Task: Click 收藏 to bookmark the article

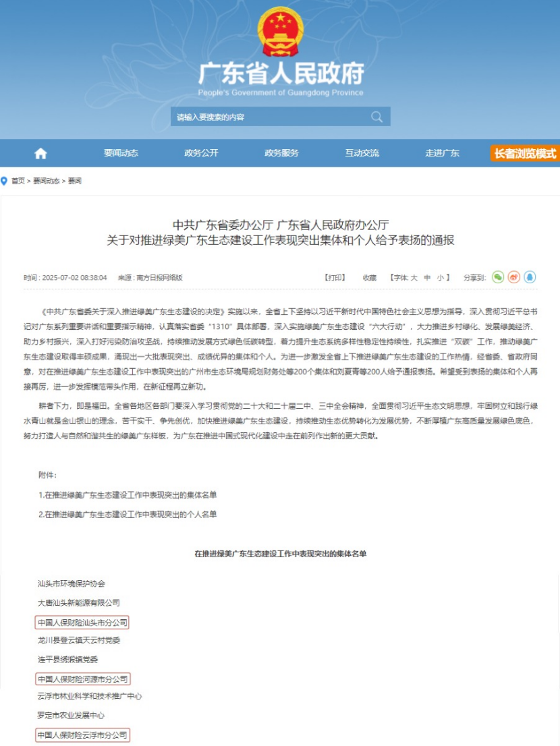Action: [x=369, y=278]
